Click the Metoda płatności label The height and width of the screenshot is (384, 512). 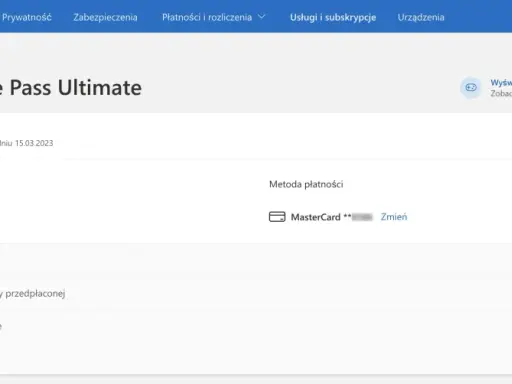[x=306, y=184]
